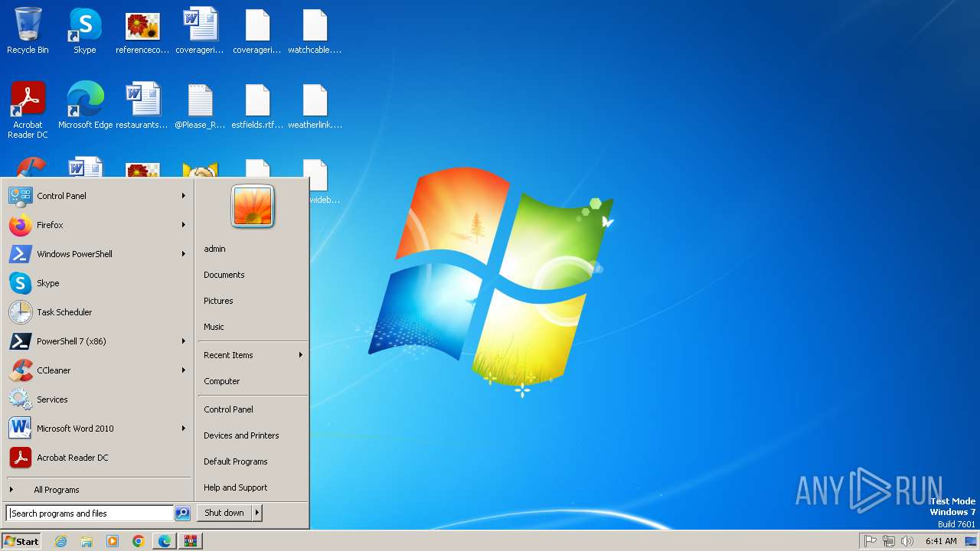Launch CCleaner from the Start menu
The height and width of the screenshot is (551, 980).
(x=98, y=370)
